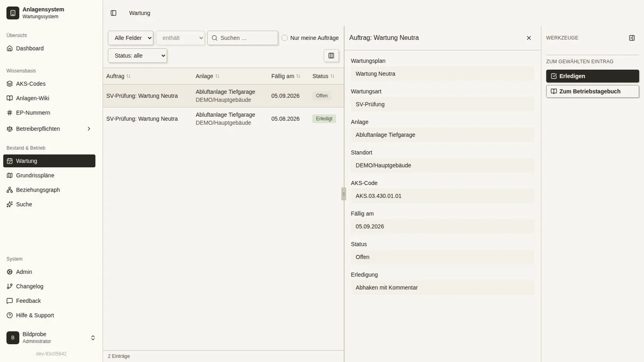Open the Bildprobe user account switcher
The image size is (644, 362).
tap(51, 338)
